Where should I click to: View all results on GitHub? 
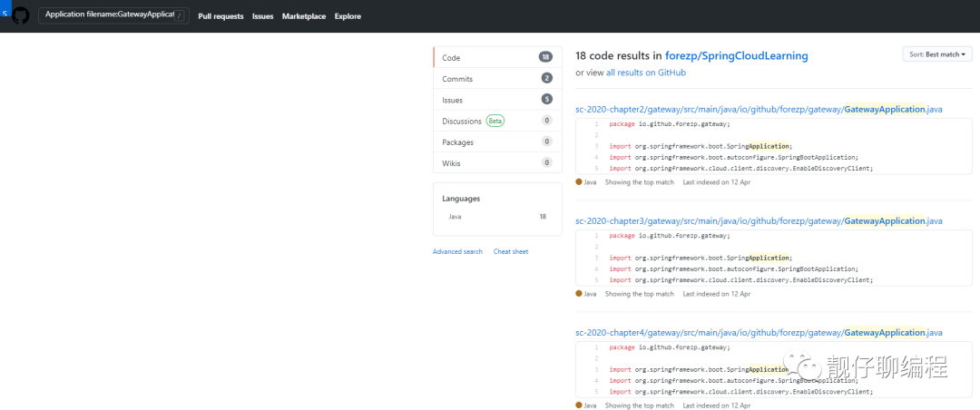pos(646,73)
